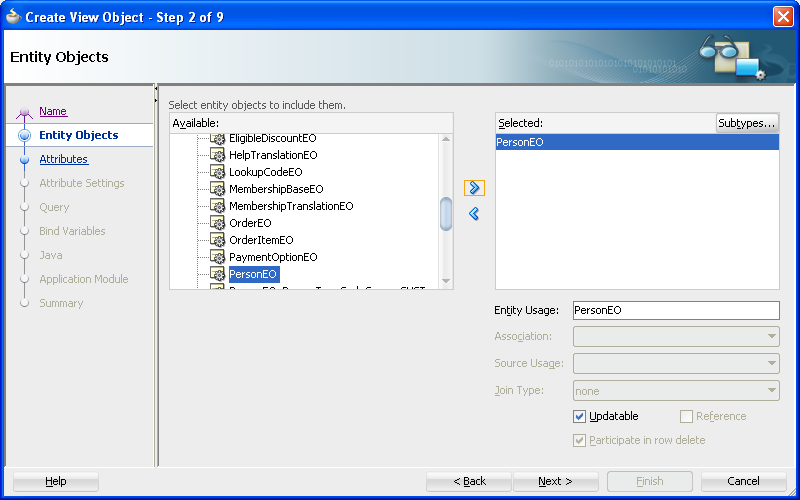
Task: Click the MembershipTranslationEO entity icon
Action: [218, 206]
